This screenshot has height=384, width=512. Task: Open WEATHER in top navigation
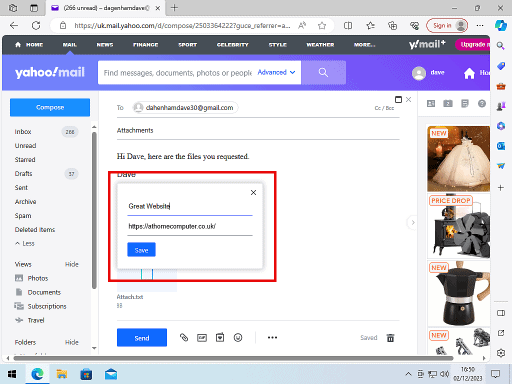coord(320,45)
